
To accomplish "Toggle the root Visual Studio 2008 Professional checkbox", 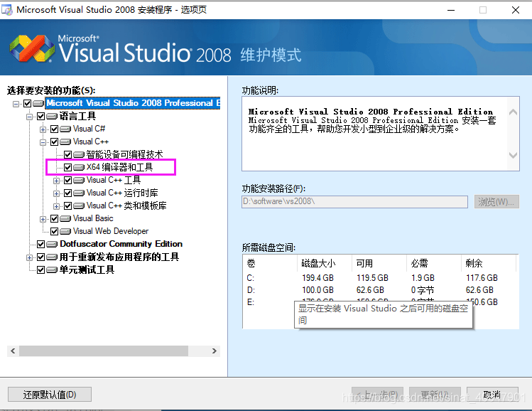I will (x=28, y=104).
